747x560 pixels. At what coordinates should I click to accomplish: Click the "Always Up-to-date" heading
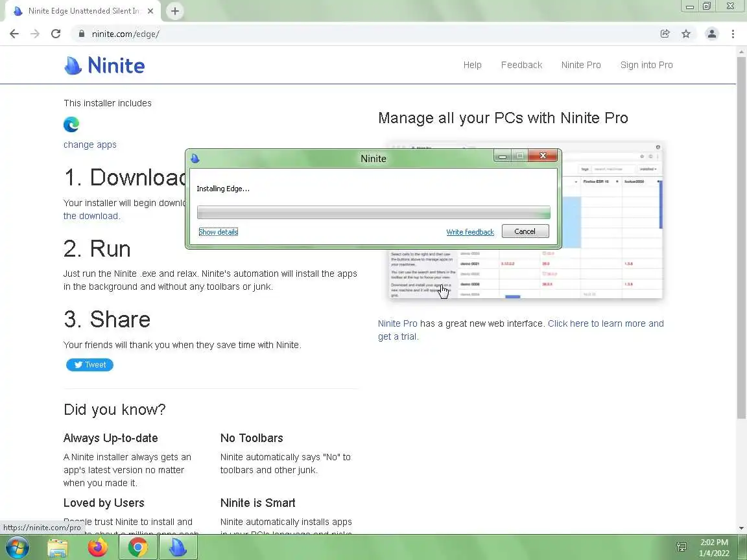pos(110,438)
